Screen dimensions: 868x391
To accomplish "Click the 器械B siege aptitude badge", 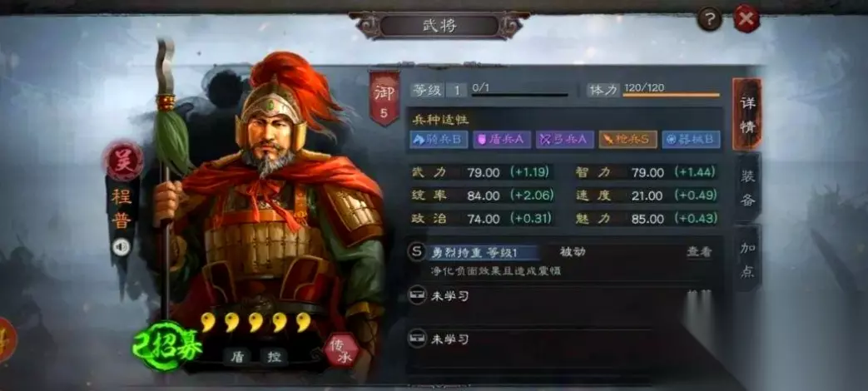I will (691, 140).
